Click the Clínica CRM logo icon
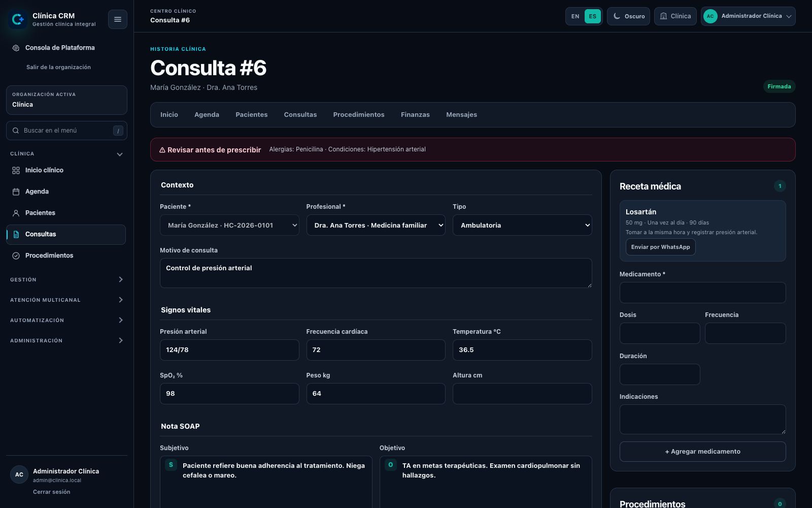This screenshot has height=508, width=812. click(18, 19)
